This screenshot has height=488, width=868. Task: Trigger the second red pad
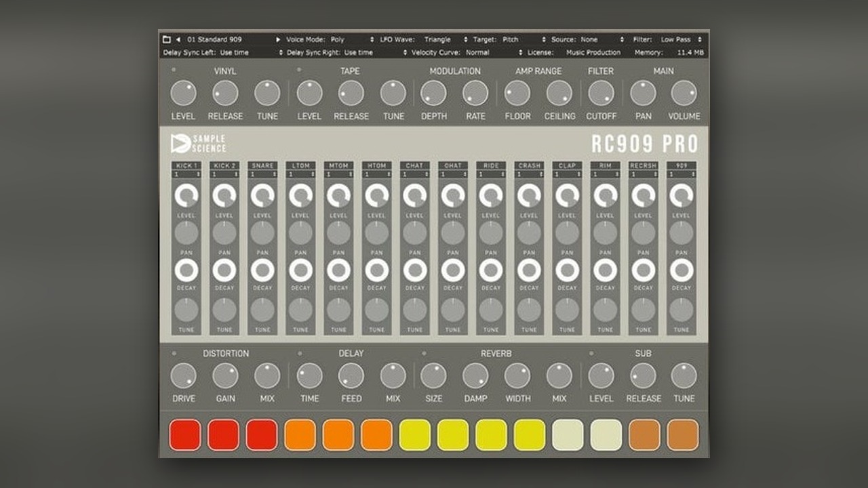223,435
